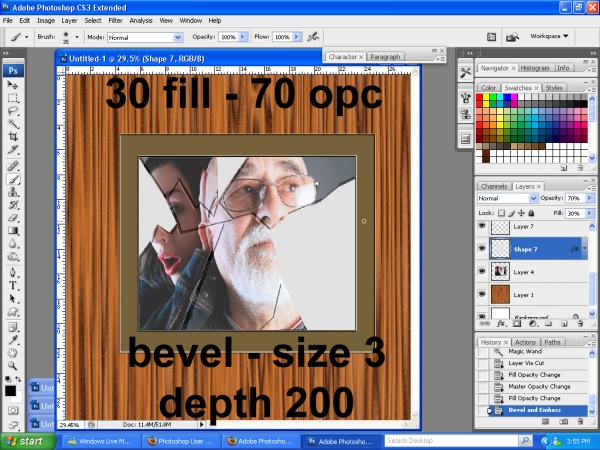
Task: Click the foreground color black swatch
Action: click(10, 391)
